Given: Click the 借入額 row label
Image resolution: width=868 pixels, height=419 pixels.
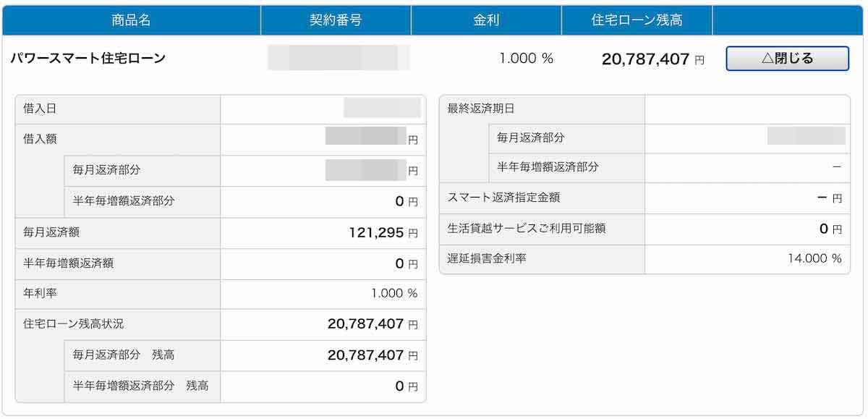Looking at the screenshot, I should click(40, 139).
